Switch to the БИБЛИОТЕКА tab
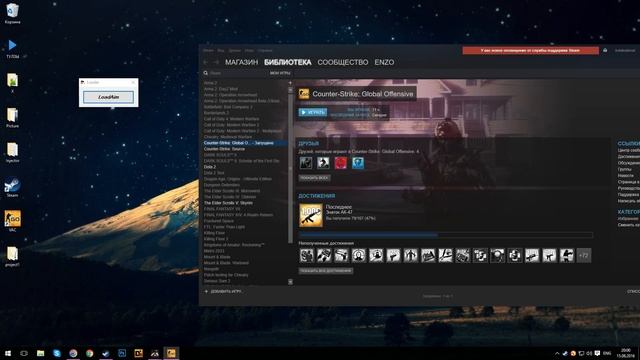 click(x=288, y=62)
